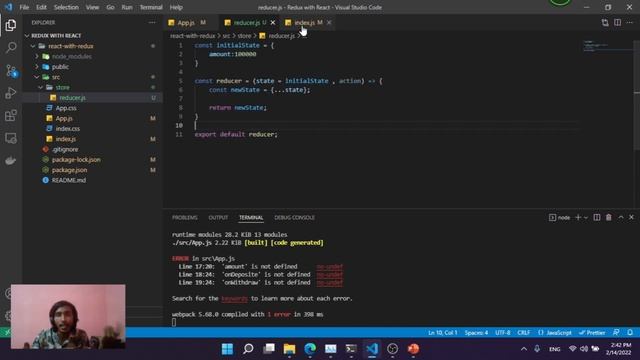Open Windows Start menu on taskbar
The width and height of the screenshot is (640, 360).
tap(227, 349)
